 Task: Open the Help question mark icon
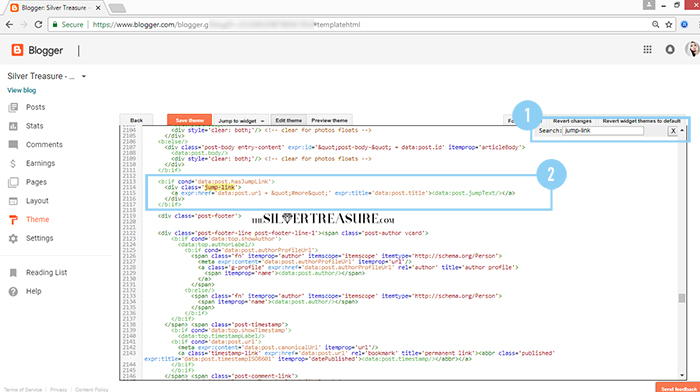click(x=13, y=291)
